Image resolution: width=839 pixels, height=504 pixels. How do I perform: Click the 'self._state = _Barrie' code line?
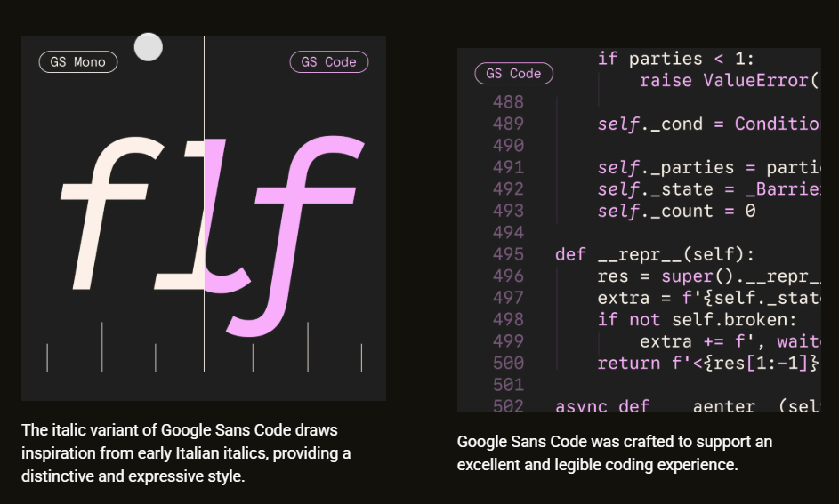click(709, 189)
